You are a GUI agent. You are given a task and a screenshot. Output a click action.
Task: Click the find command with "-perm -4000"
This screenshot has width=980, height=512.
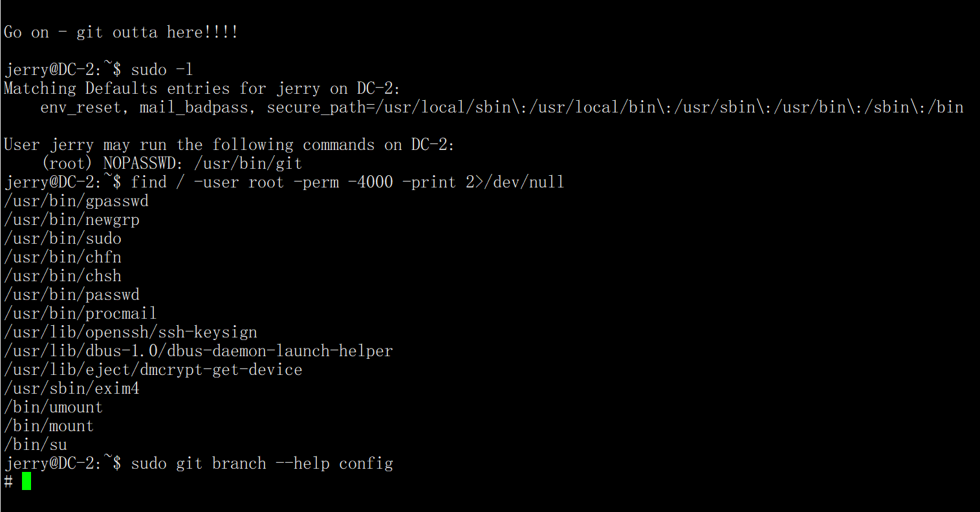[347, 182]
